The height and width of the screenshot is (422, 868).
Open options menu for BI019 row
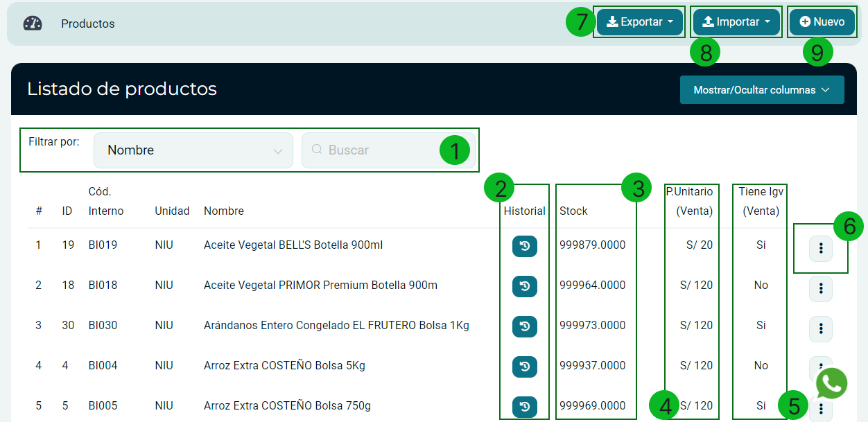820,248
